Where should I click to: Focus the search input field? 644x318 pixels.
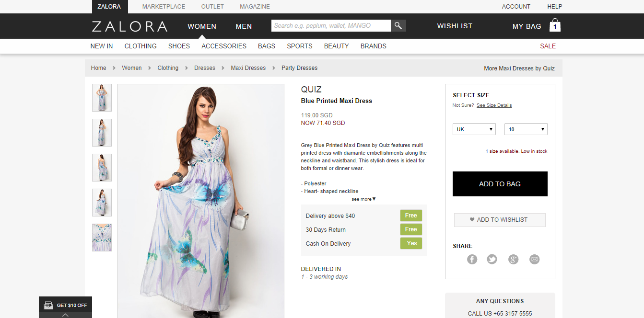tap(331, 26)
